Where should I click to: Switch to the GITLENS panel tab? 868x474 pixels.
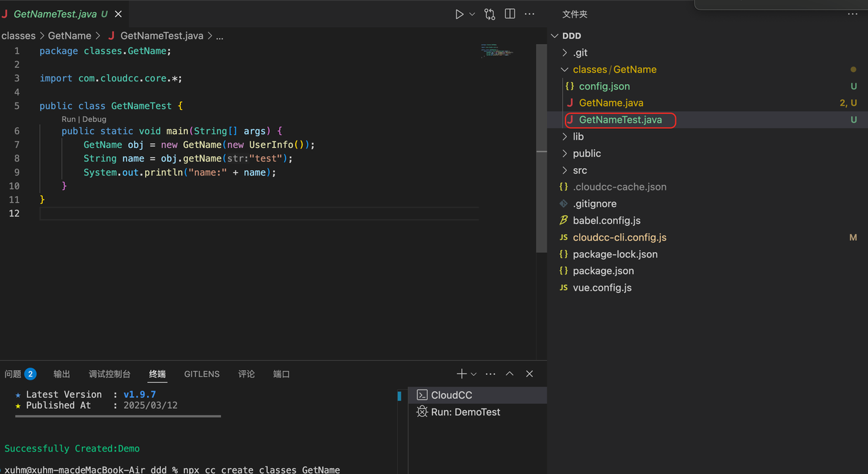201,374
